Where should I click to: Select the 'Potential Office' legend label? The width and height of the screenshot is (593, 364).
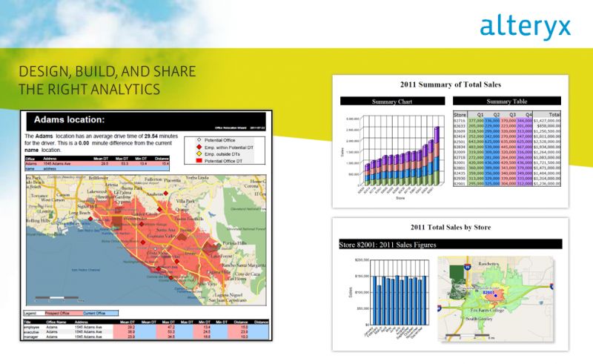(219, 140)
